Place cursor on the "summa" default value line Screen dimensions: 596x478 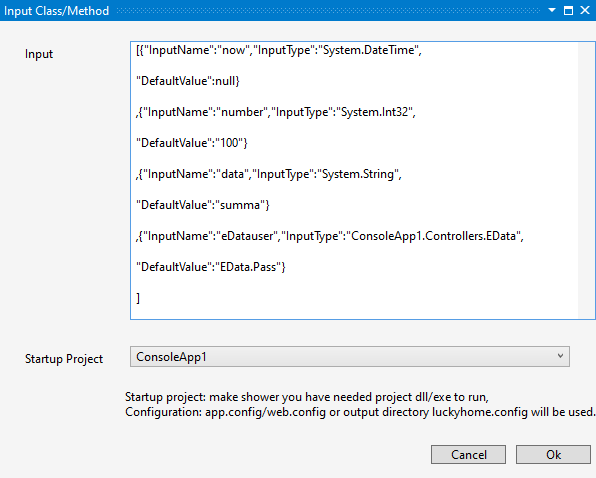pyautogui.click(x=203, y=205)
